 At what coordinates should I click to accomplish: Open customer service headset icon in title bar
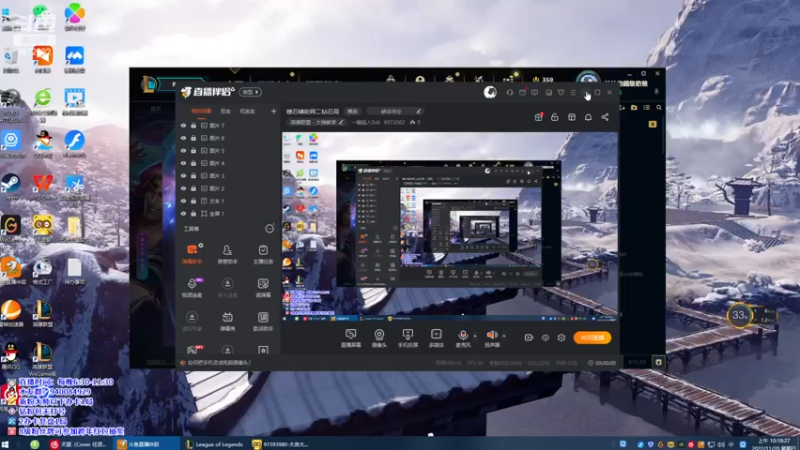pos(509,92)
